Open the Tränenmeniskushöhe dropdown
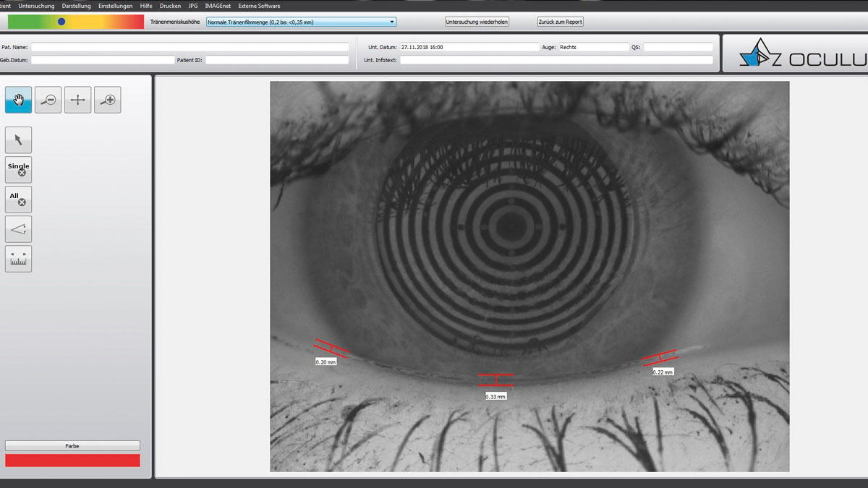This screenshot has width=868, height=488. (x=301, y=22)
